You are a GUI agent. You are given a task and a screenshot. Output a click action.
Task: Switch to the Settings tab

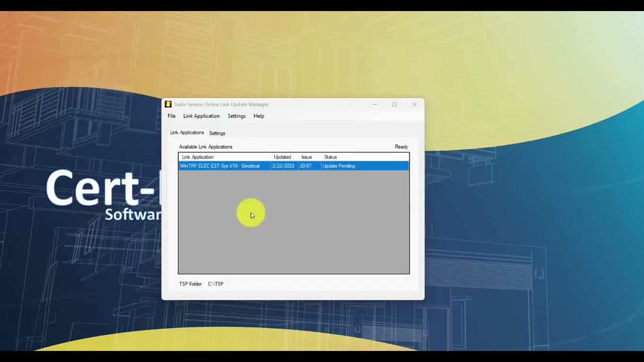[x=217, y=133]
